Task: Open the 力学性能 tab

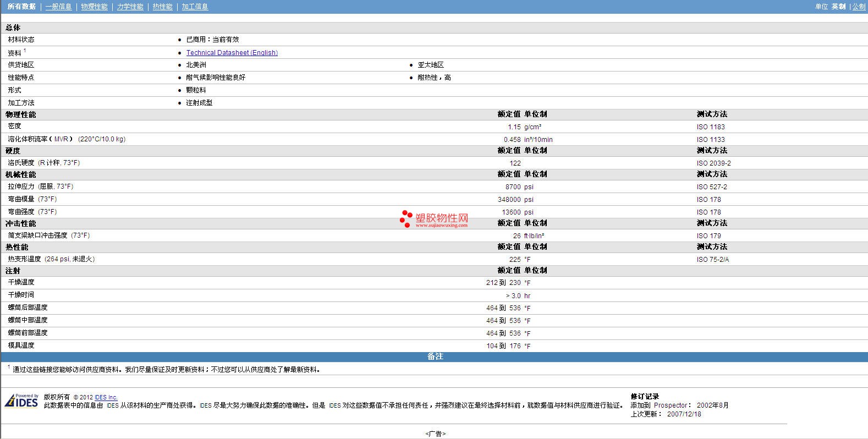Action: (x=130, y=7)
